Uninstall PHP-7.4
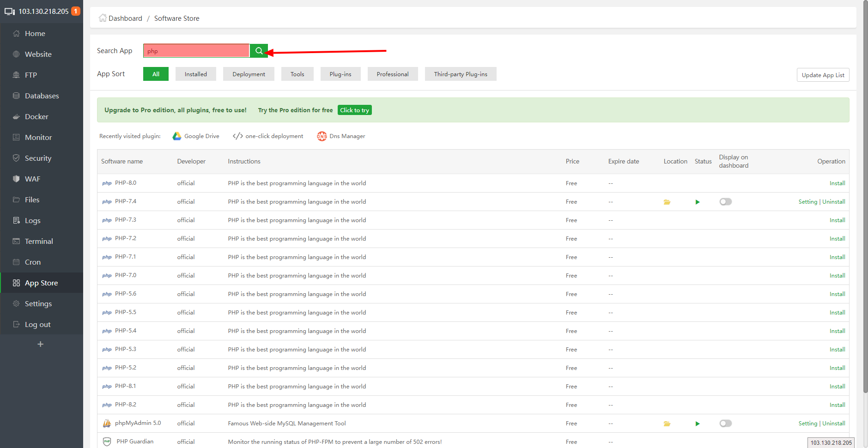The width and height of the screenshot is (868, 448). pos(834,202)
